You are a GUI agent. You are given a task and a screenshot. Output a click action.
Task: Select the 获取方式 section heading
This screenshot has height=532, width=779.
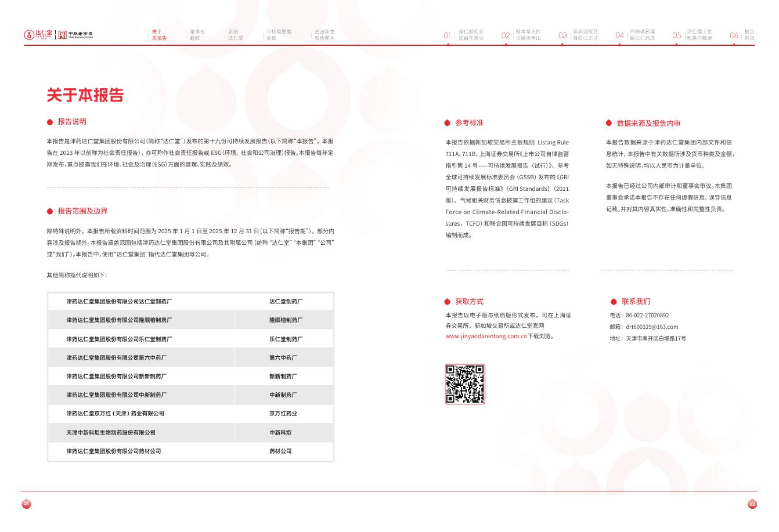coord(469,302)
